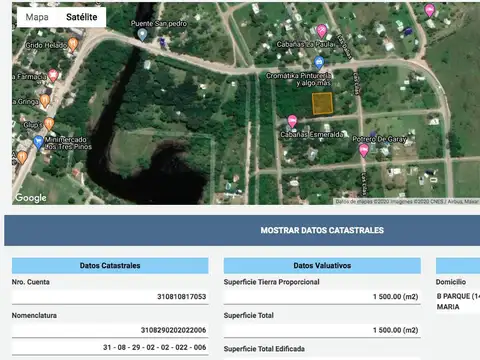Click the Cabañas La Paula lodging pin

321,31
